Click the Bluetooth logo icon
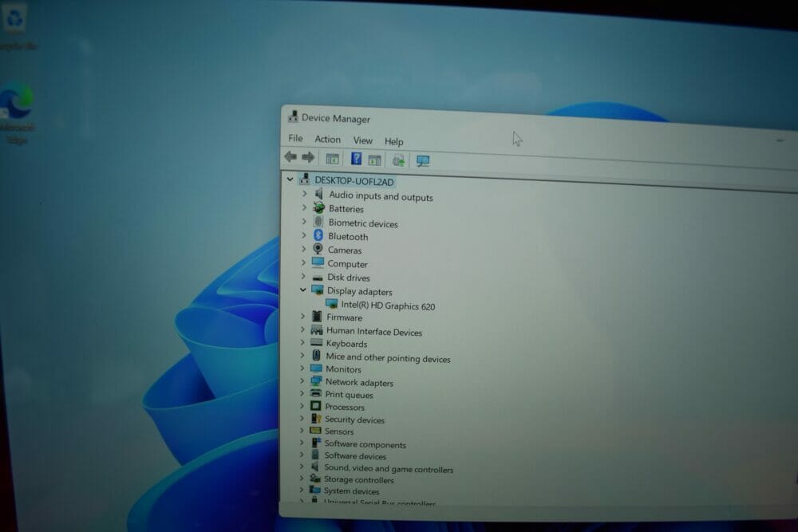 [318, 234]
